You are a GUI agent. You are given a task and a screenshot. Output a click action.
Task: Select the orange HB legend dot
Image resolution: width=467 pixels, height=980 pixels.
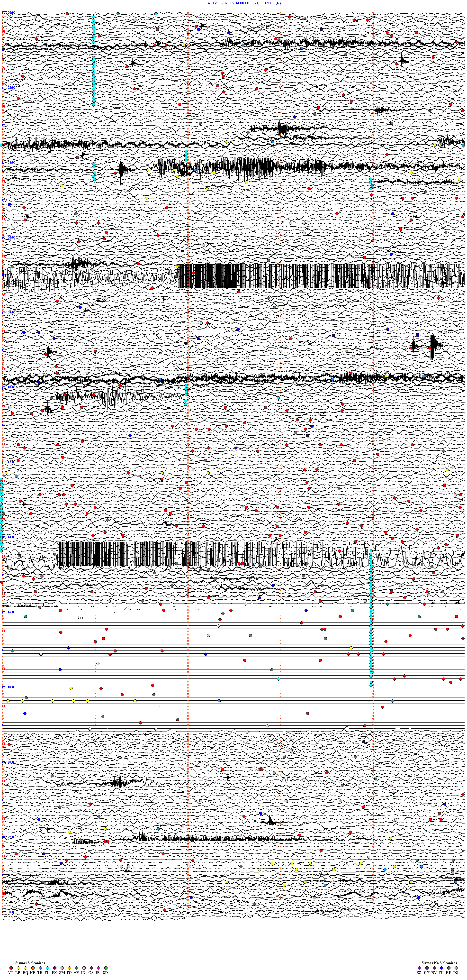coord(33,968)
